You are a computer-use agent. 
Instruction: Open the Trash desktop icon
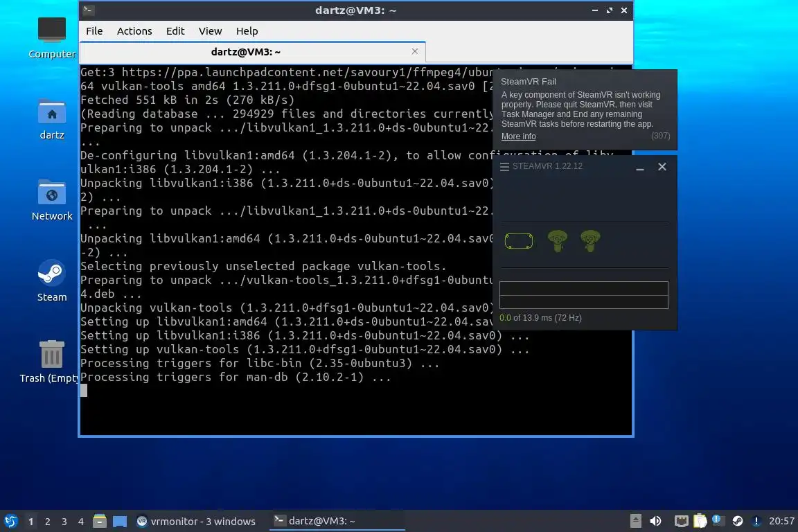click(x=51, y=362)
